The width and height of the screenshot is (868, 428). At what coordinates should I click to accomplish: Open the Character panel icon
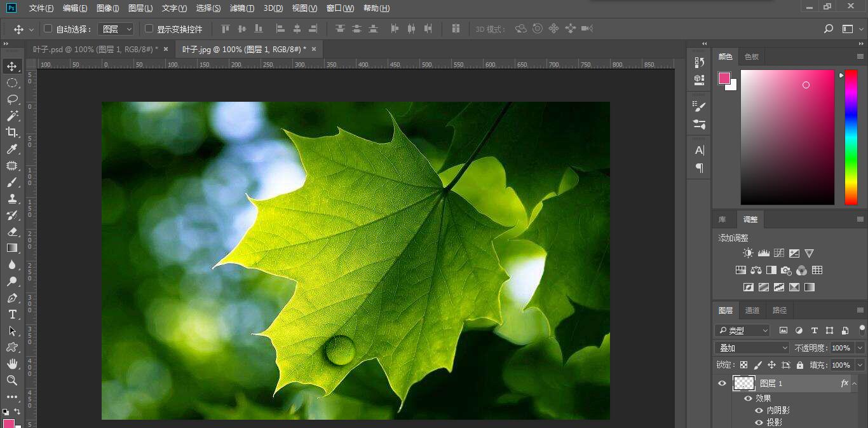[x=700, y=151]
